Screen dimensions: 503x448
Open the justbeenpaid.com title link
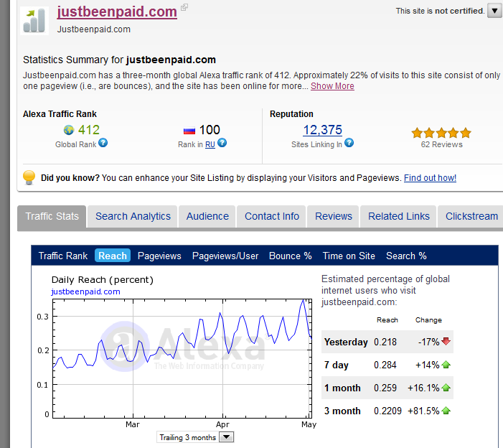click(x=117, y=11)
